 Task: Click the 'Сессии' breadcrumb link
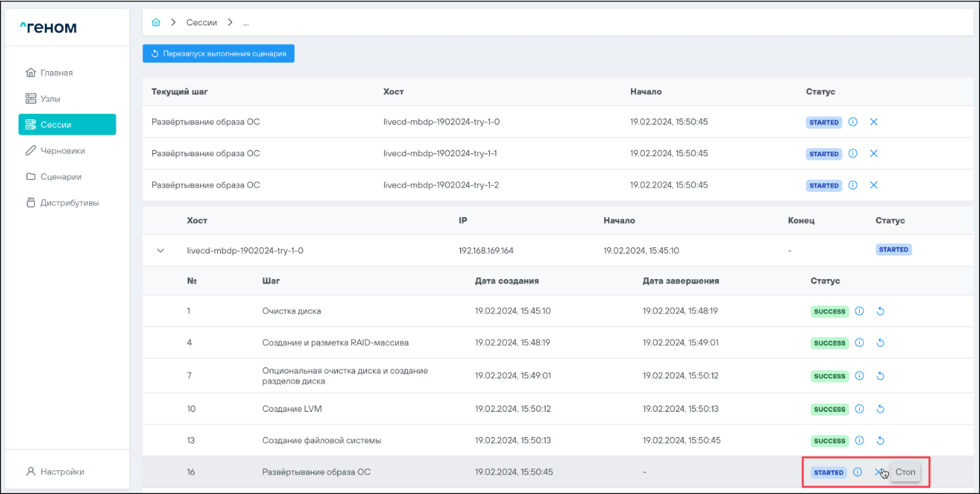point(201,23)
